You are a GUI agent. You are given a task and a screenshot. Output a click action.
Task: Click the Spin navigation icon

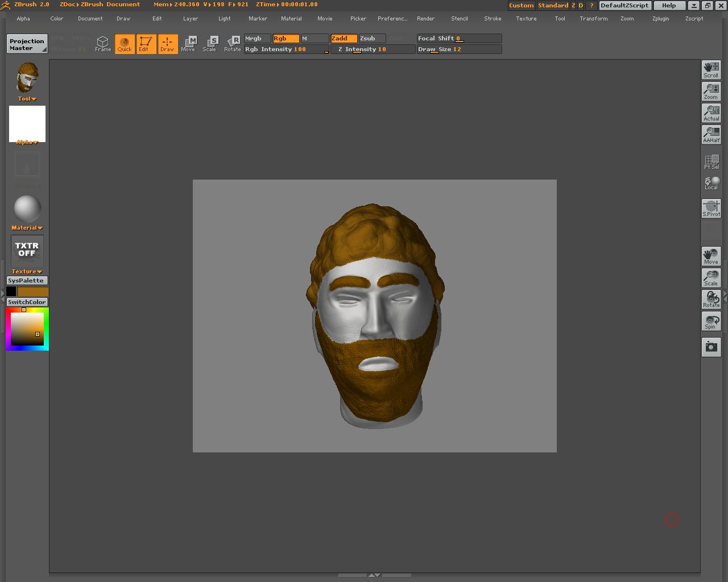(711, 321)
